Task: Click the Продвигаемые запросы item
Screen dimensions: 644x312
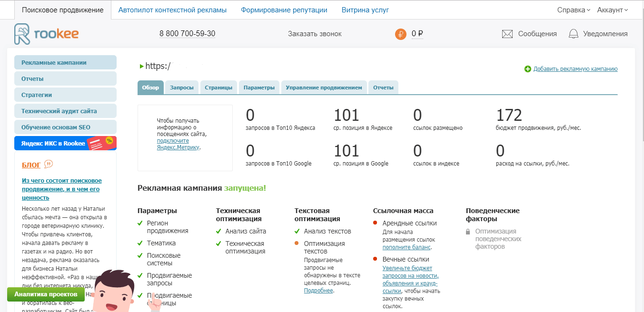Action: tap(169, 279)
